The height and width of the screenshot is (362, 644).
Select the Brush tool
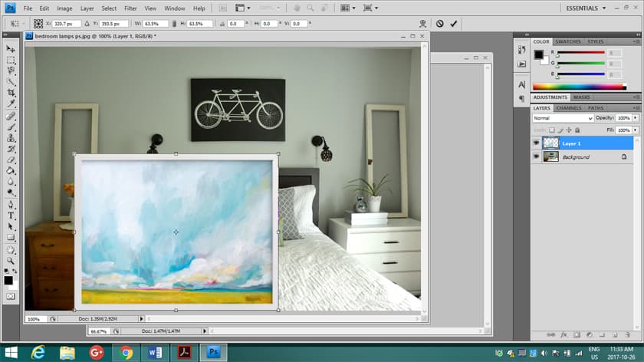click(11, 127)
